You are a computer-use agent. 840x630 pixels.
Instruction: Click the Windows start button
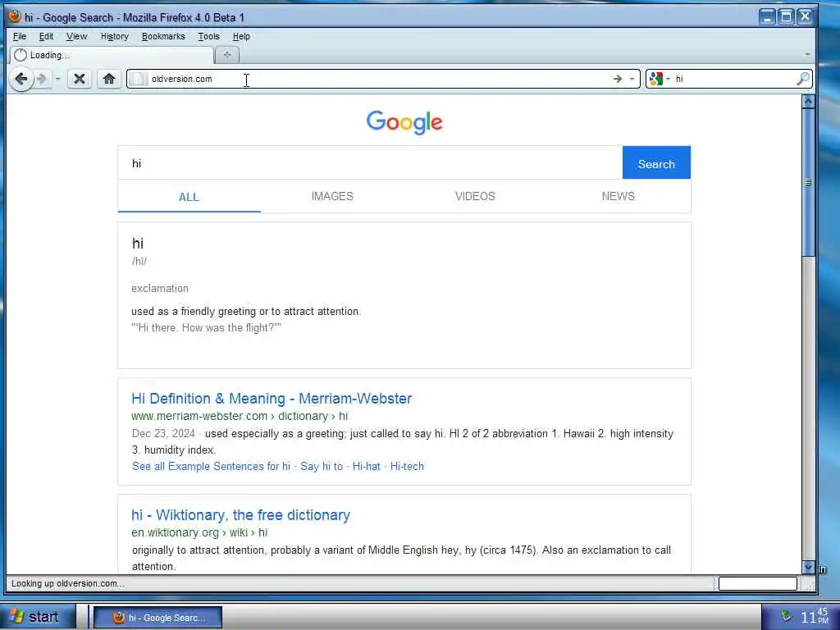click(x=36, y=617)
